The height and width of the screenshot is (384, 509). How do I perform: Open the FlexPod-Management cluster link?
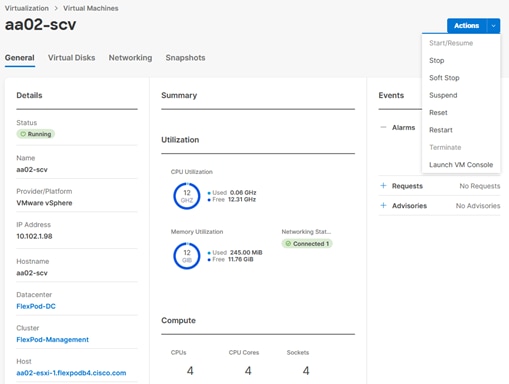coord(53,339)
